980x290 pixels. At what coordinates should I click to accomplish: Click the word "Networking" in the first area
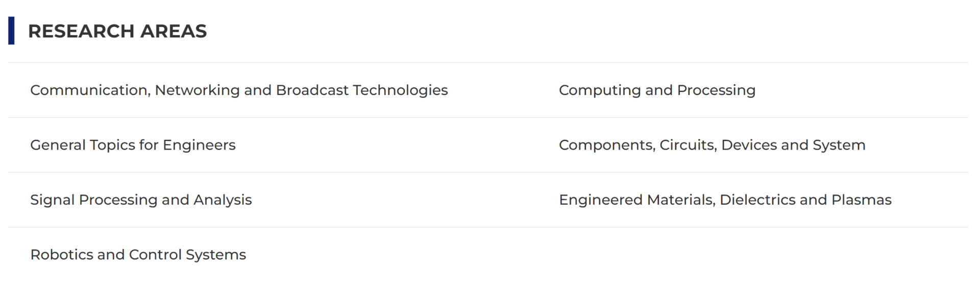pos(197,90)
